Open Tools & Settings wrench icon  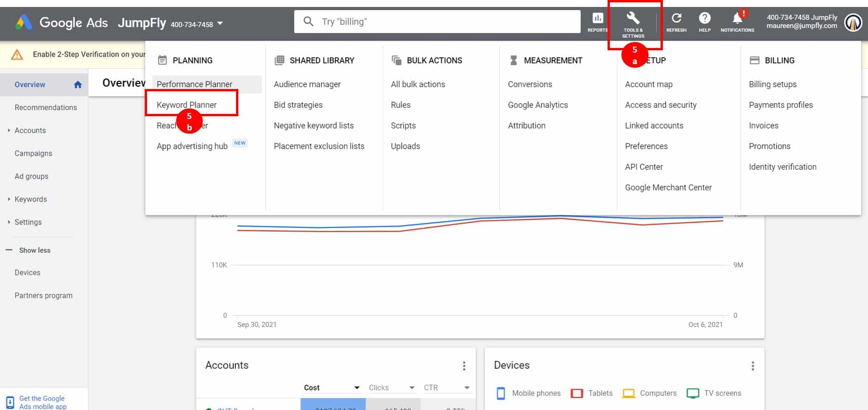coord(633,18)
